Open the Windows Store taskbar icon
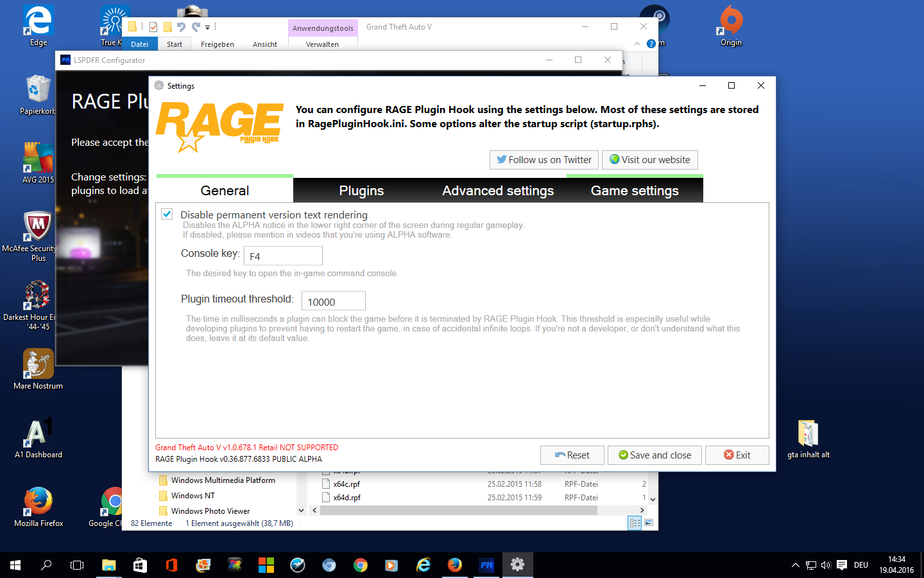The height and width of the screenshot is (578, 924). 140,565
